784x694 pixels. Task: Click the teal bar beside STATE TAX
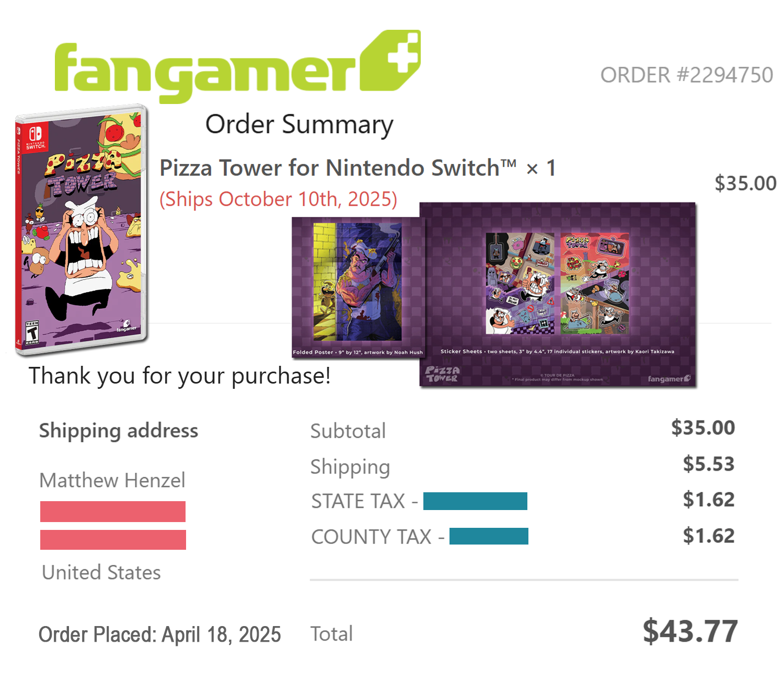click(475, 501)
